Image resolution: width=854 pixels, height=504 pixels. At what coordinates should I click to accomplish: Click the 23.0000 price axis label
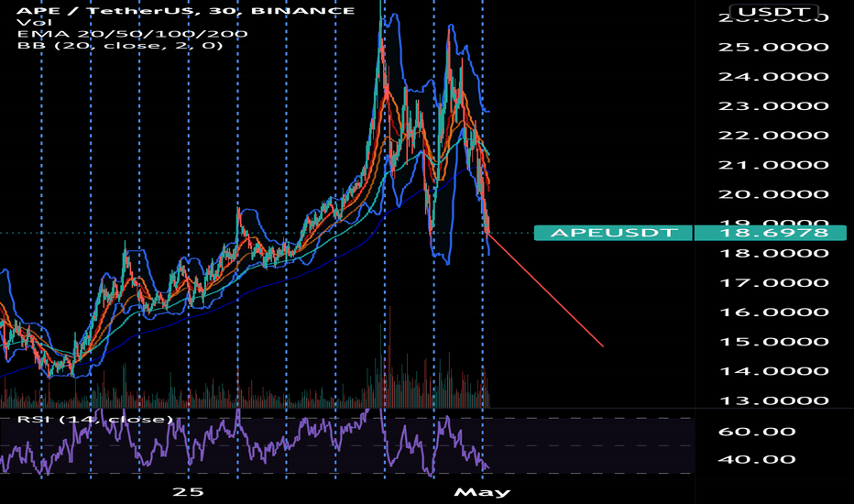(x=774, y=106)
